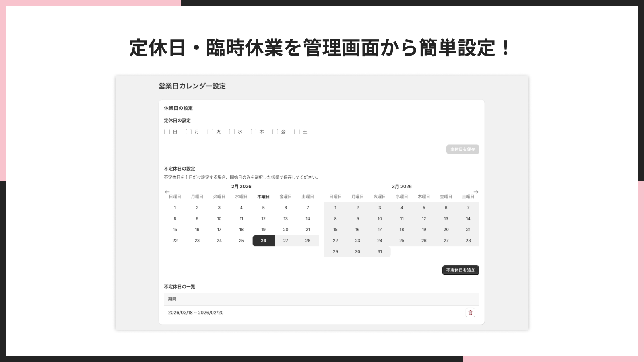This screenshot has width=644, height=362.
Task: Select February 1 in the 2月 2026 calendar
Action: tap(175, 208)
